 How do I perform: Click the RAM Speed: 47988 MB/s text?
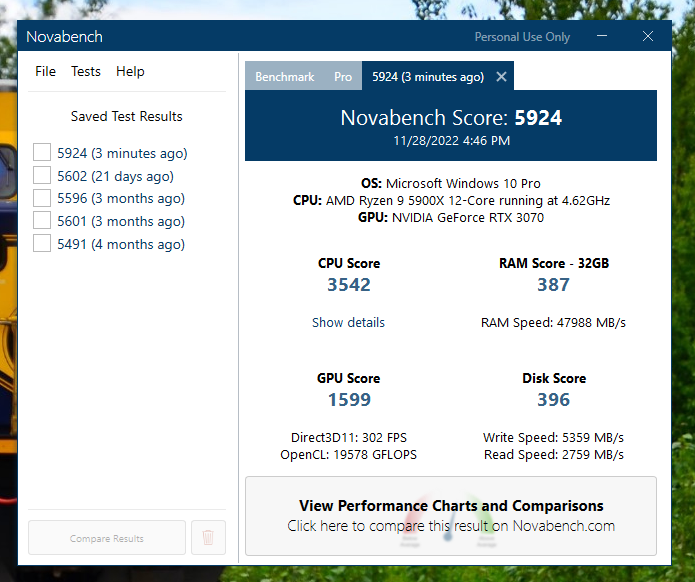553,322
